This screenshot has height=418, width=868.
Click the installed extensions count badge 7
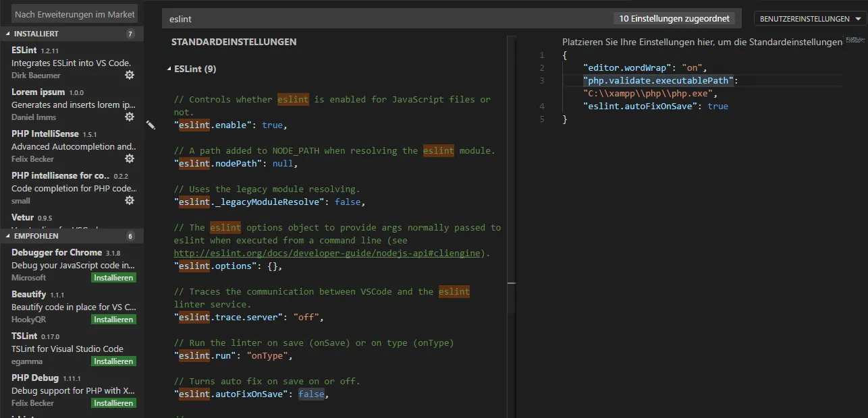(130, 34)
